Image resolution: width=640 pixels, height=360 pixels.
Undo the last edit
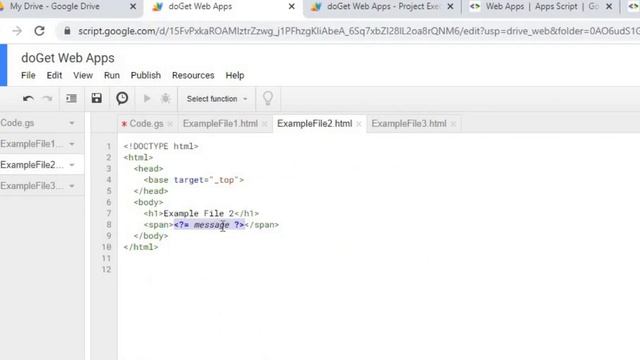pos(28,99)
